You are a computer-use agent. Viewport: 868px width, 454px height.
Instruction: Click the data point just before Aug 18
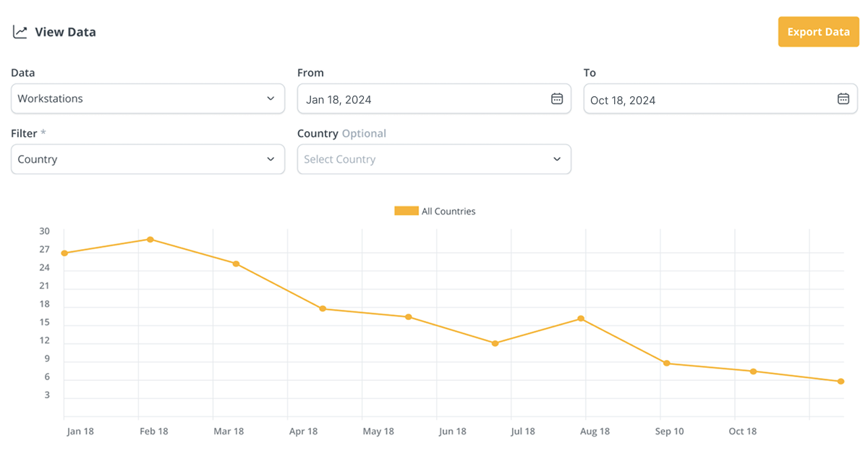(581, 319)
